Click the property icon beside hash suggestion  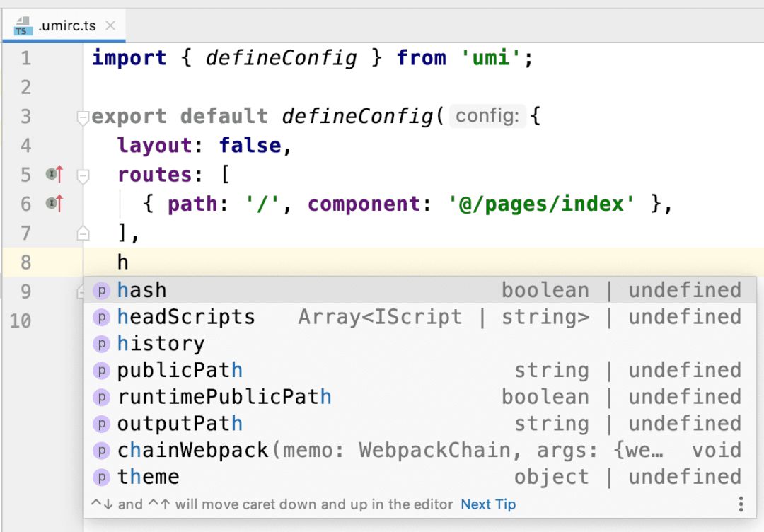pyautogui.click(x=103, y=290)
